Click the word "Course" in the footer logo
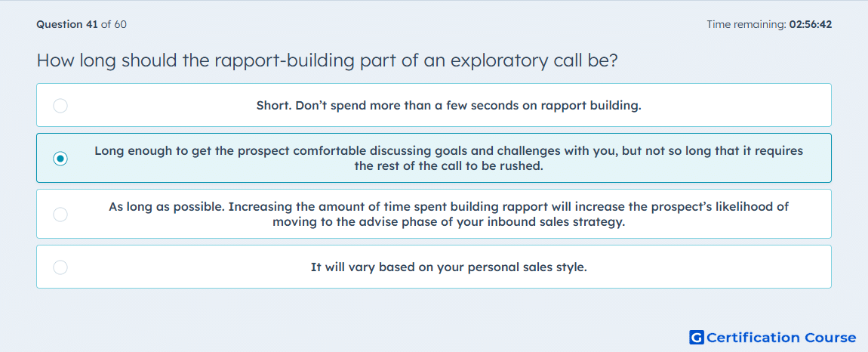Image resolution: width=868 pixels, height=352 pixels. [830, 338]
